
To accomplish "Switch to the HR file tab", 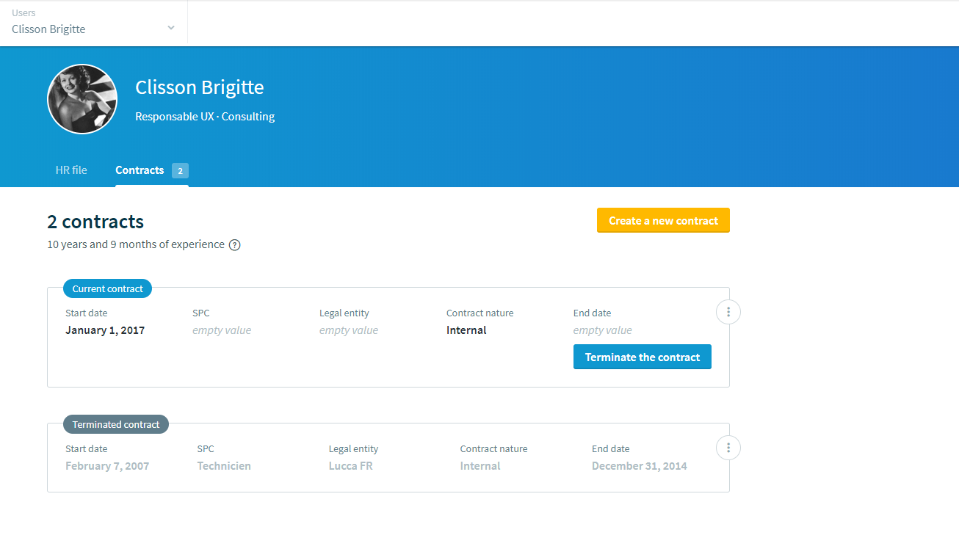I will [71, 170].
